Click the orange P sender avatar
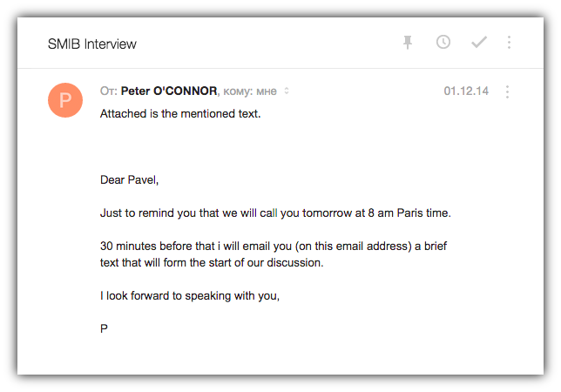 tap(65, 101)
